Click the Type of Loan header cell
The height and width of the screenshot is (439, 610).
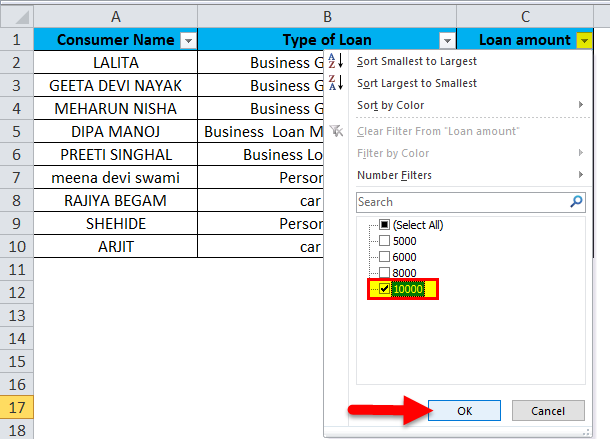click(327, 40)
